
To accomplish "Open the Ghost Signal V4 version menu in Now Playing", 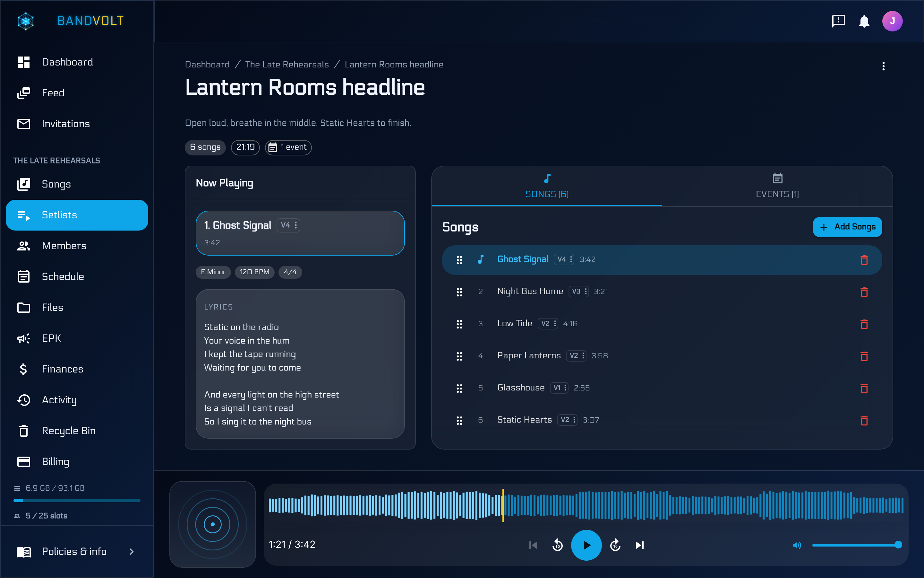I will 289,225.
